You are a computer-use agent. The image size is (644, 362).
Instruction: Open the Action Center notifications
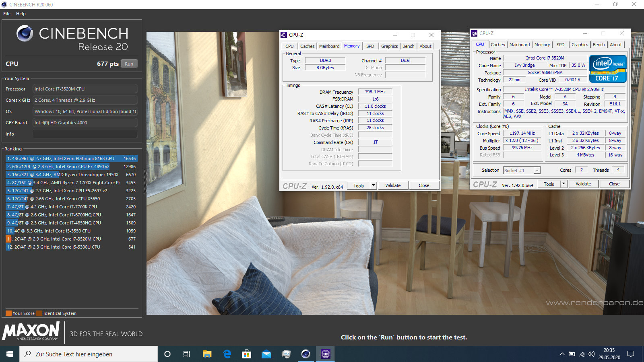click(631, 354)
